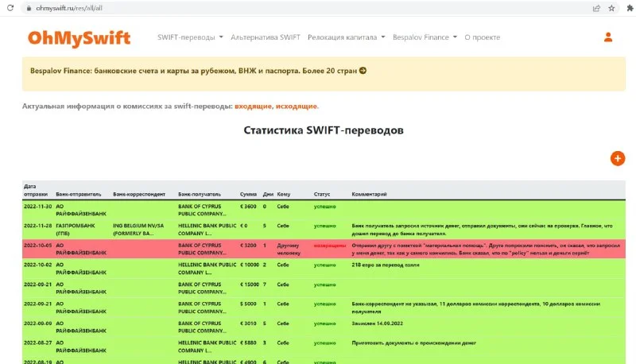The width and height of the screenshot is (636, 364).
Task: Click the Статус column header
Action: tap(322, 193)
